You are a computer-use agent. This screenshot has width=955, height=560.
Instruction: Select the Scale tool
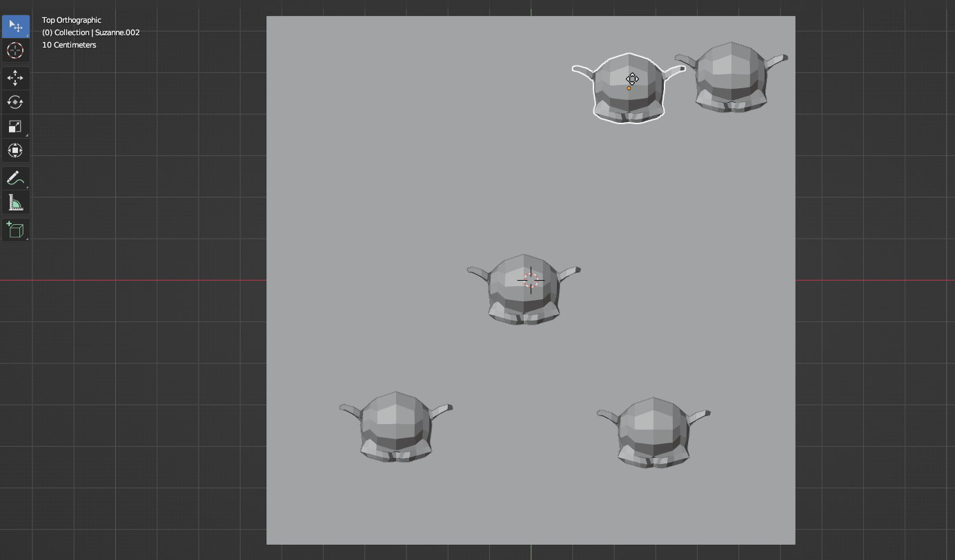[x=15, y=126]
